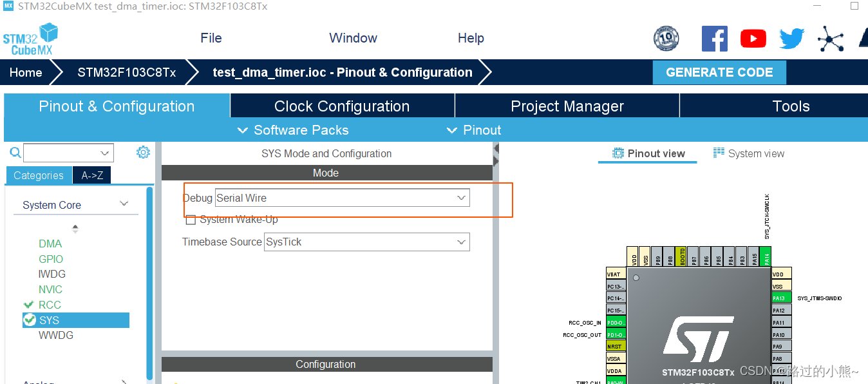Open the Facebook link icon

pos(715,39)
